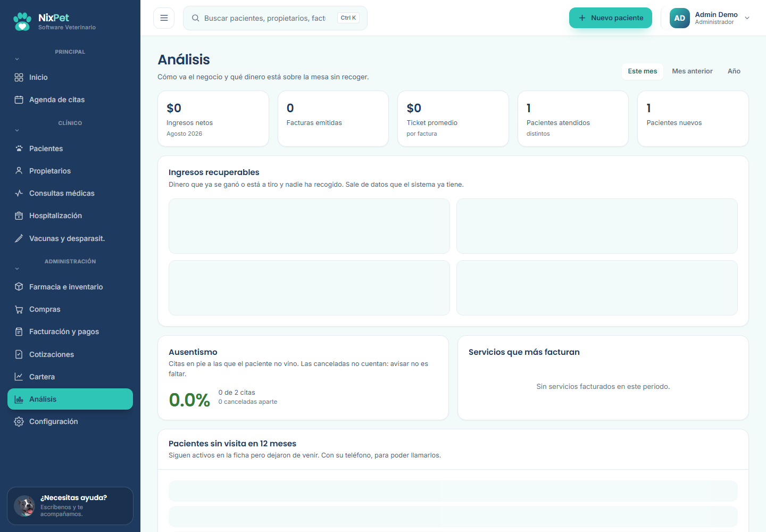The height and width of the screenshot is (532, 766).
Task: Click the Compras shopping cart icon
Action: pyautogui.click(x=19, y=309)
